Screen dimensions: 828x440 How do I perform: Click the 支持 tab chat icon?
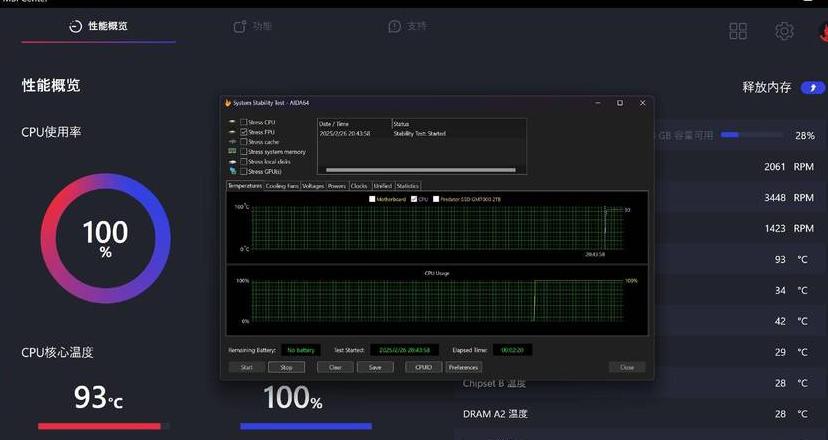pos(394,26)
